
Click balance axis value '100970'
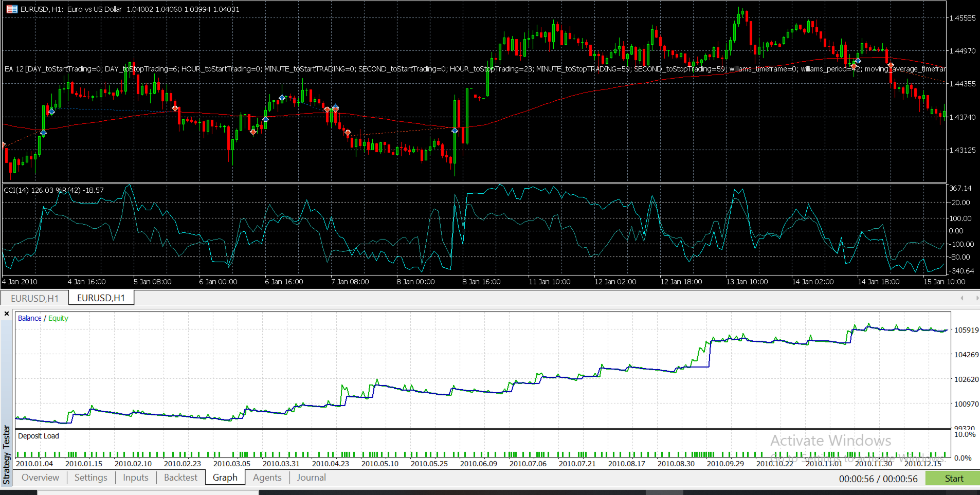coord(967,404)
